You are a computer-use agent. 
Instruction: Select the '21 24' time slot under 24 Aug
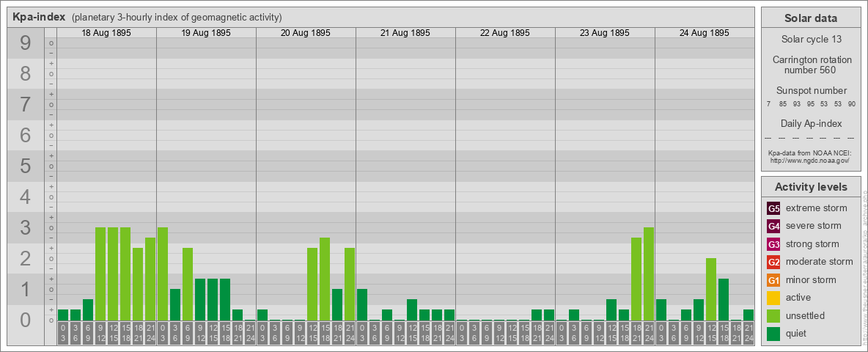[x=748, y=333]
